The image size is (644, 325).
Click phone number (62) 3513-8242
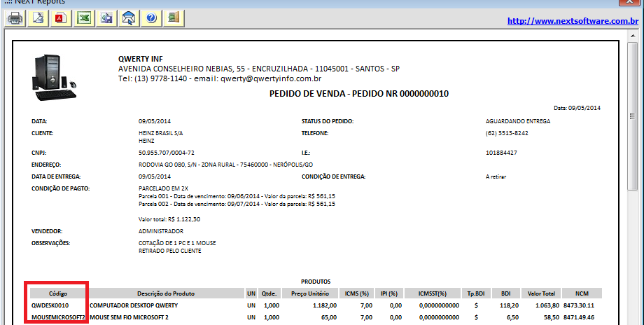click(507, 134)
